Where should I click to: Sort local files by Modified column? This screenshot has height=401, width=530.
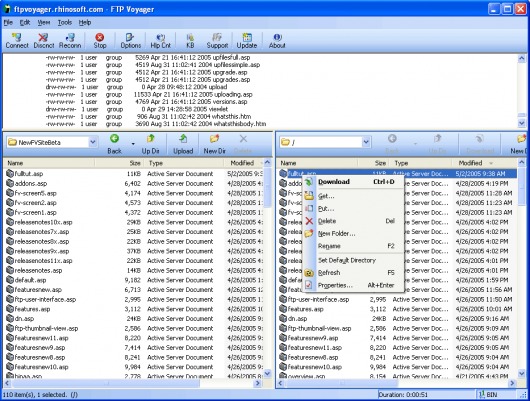243,163
